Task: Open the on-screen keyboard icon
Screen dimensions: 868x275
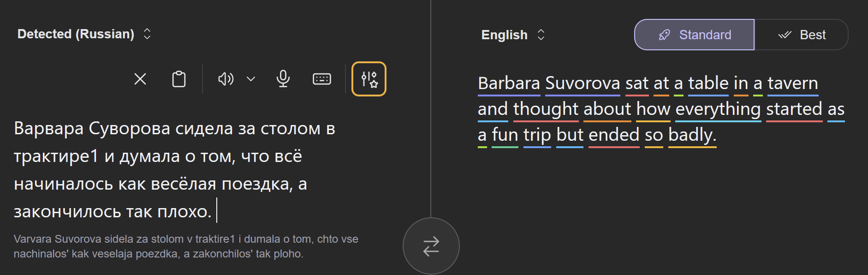Action: [322, 79]
